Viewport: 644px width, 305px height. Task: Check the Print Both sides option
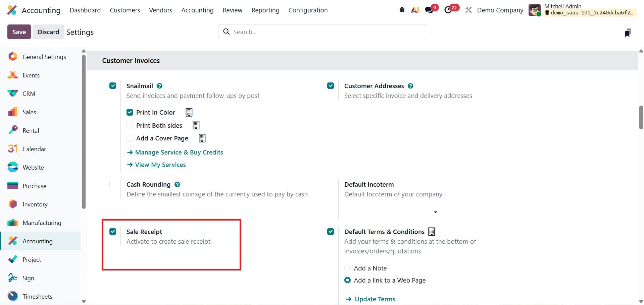click(130, 125)
